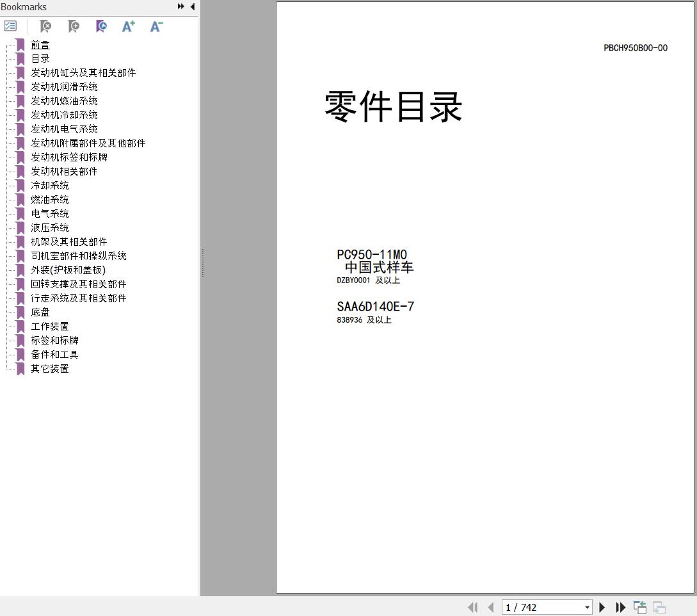Click the 零件目录 title on the page
Viewport: 697px width, 616px height.
pos(394,107)
